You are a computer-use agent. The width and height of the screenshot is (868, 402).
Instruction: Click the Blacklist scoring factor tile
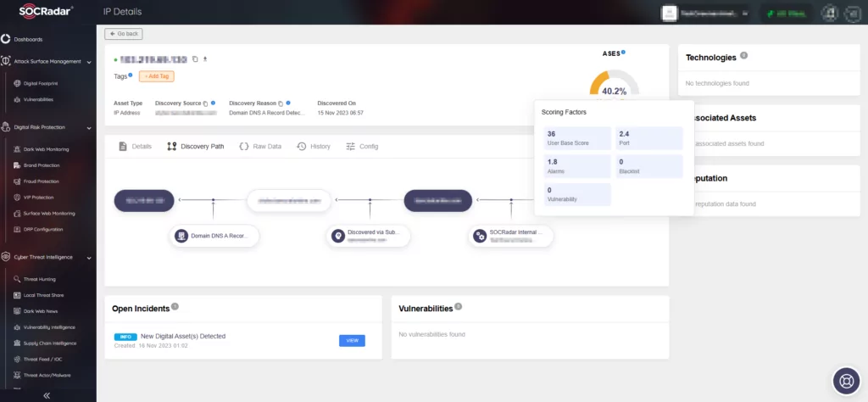tap(649, 166)
